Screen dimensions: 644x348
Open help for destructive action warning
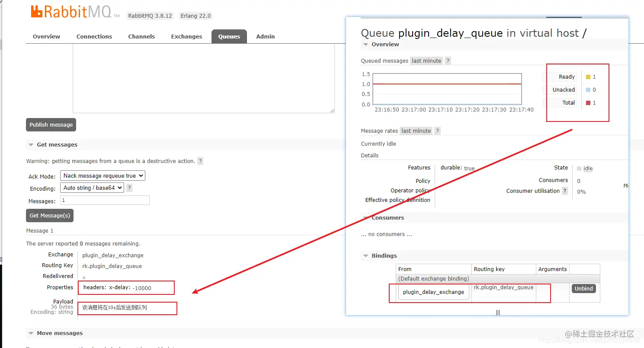click(x=200, y=161)
